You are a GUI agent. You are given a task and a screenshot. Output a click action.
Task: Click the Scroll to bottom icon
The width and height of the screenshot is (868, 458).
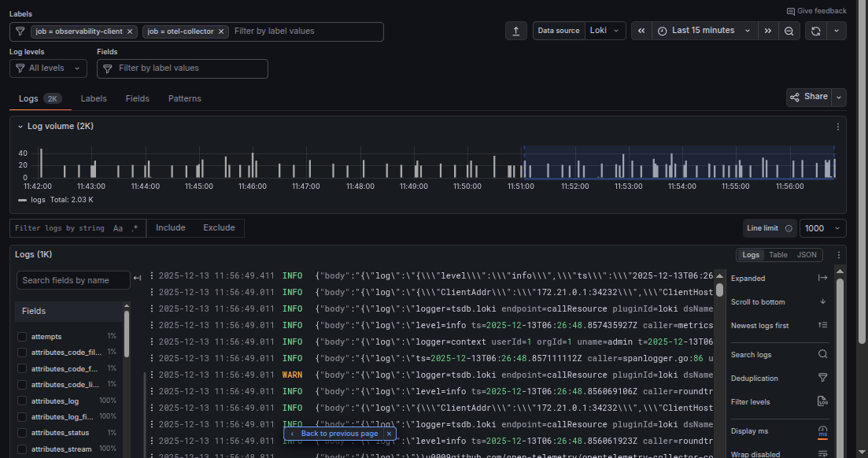coord(822,302)
